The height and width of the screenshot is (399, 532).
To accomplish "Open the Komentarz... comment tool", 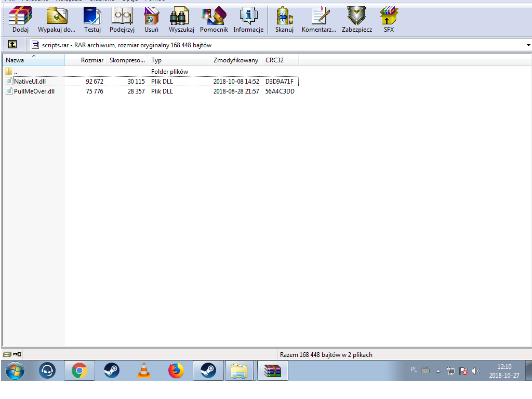I will pos(319,20).
